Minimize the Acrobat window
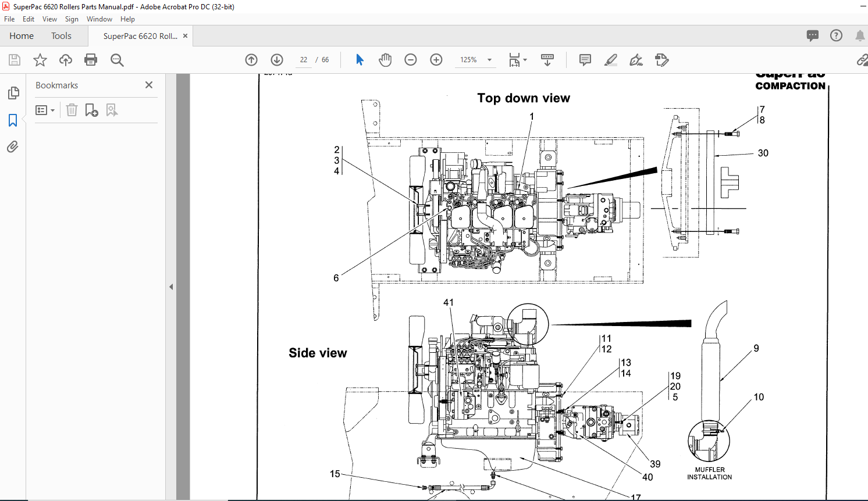 point(863,6)
